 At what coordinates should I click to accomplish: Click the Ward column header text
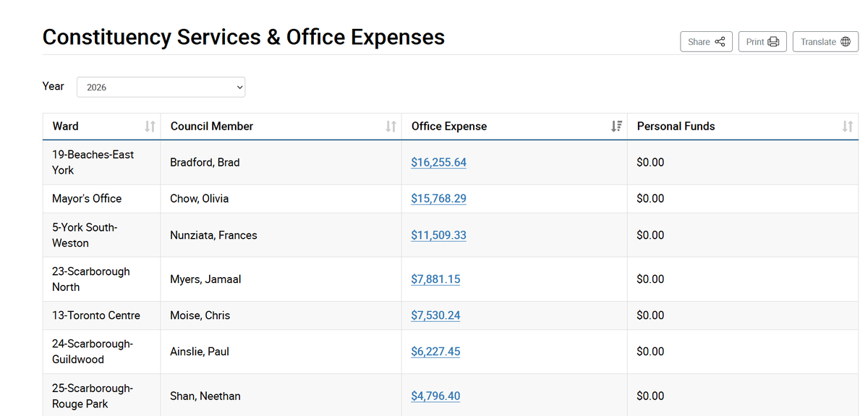point(65,126)
